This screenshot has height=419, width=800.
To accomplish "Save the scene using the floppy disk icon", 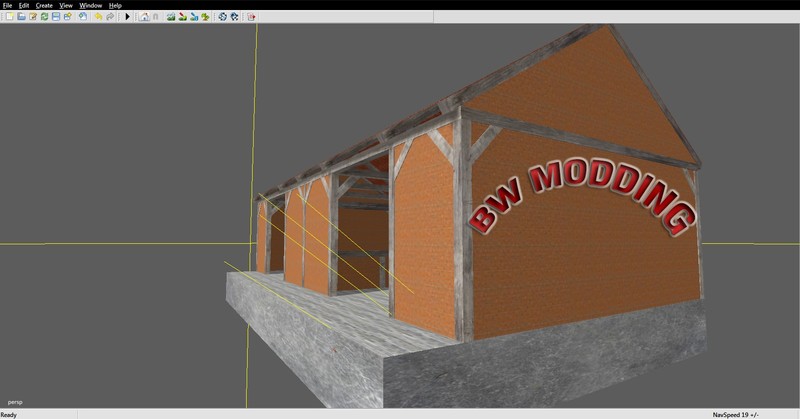I will pyautogui.click(x=56, y=17).
